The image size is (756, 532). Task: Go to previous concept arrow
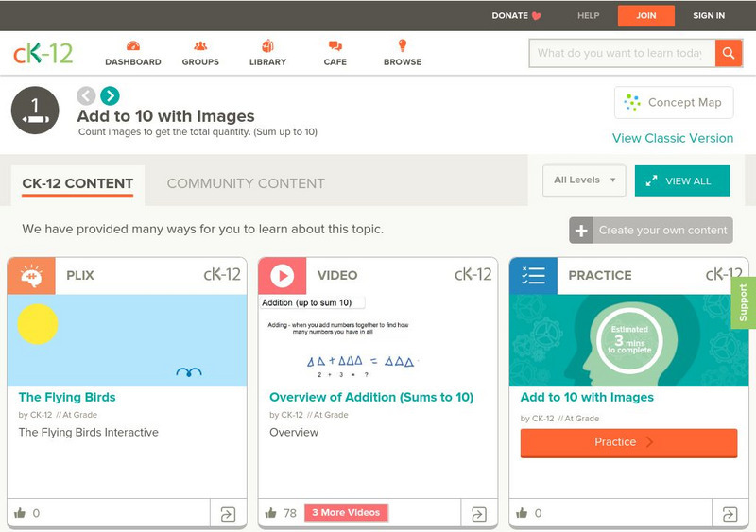[86, 95]
